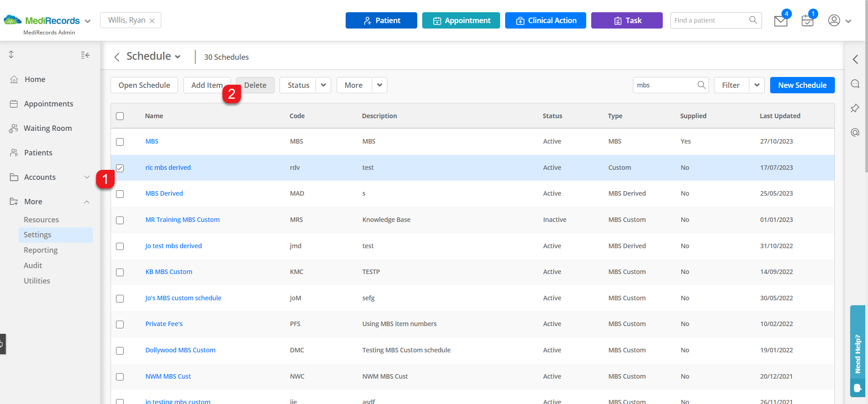
Task: Click the More folder-plus sidebar icon
Action: click(x=14, y=202)
